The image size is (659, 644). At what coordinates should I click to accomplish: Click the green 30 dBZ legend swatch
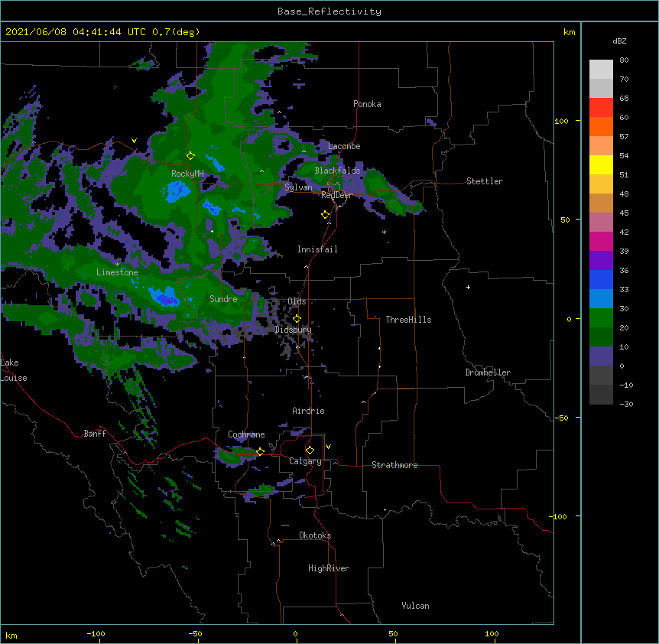601,318
